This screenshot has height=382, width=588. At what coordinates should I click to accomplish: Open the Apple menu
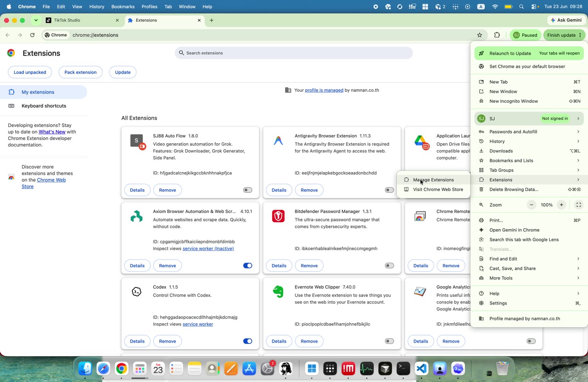pos(9,6)
